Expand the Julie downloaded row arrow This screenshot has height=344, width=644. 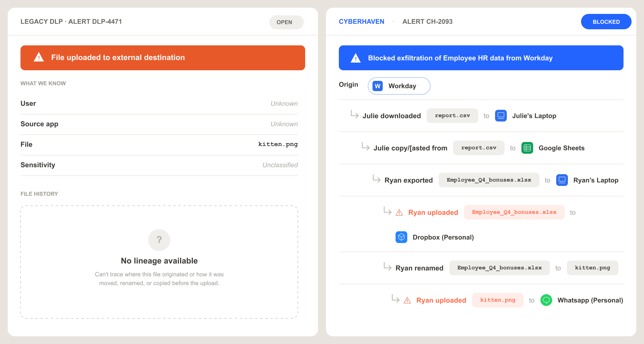coord(355,114)
